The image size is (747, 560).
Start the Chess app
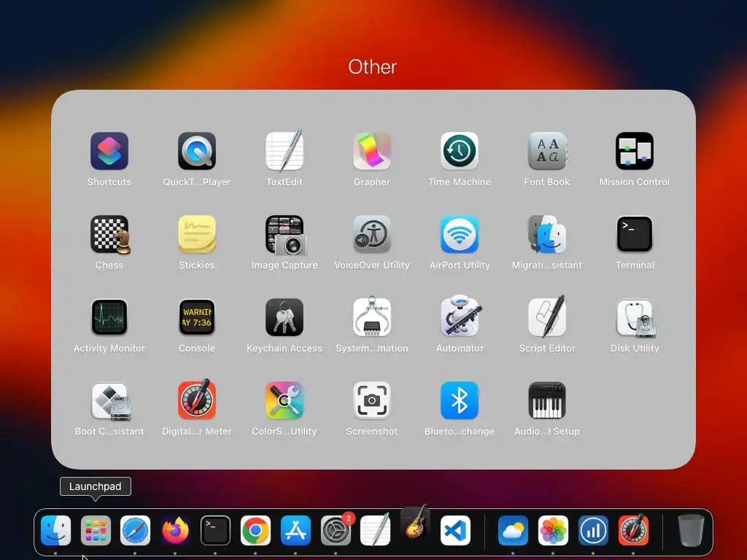[110, 234]
